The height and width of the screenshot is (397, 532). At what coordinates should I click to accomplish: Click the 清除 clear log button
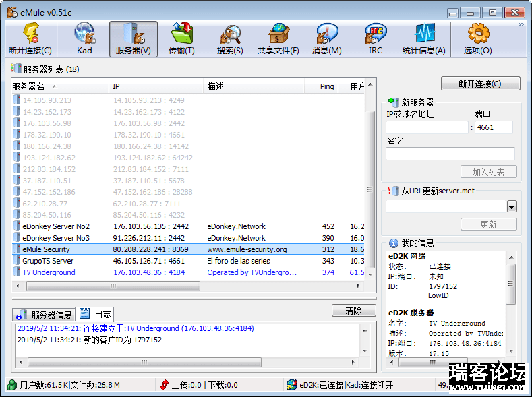[353, 311]
